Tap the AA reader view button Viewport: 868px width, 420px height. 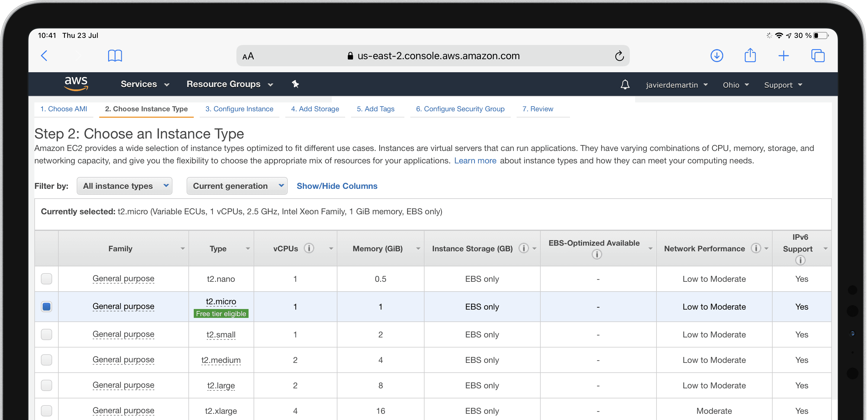click(248, 56)
